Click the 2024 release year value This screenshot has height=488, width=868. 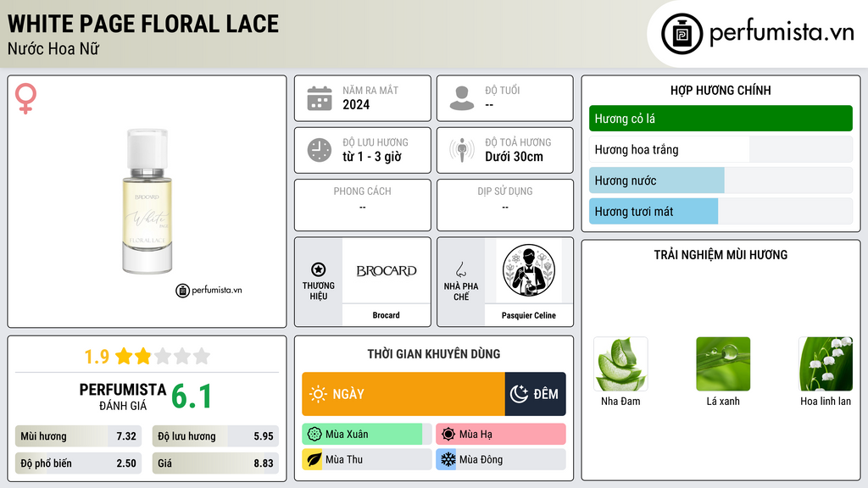pyautogui.click(x=356, y=104)
